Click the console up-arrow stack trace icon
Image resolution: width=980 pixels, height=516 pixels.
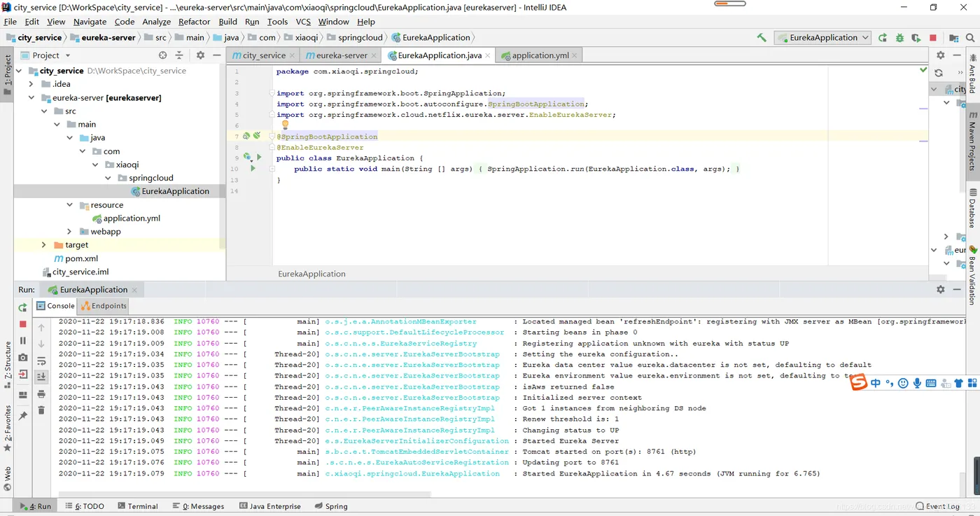pos(41,327)
